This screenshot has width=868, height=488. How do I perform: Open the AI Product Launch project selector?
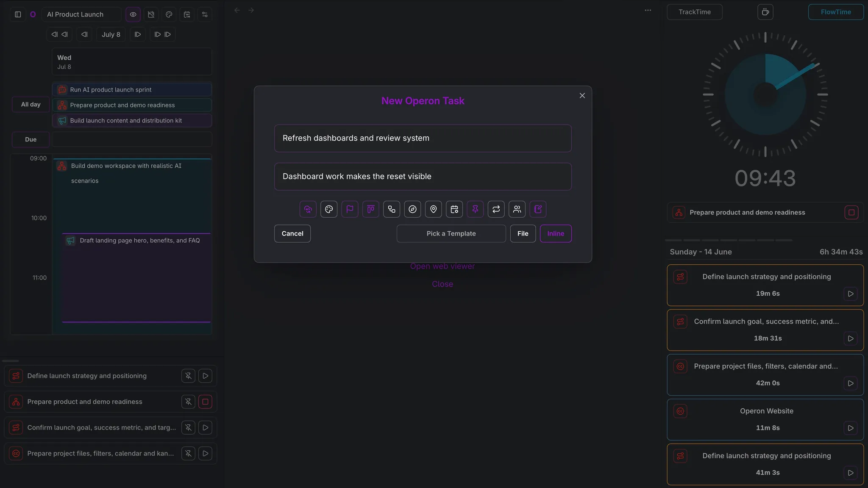[x=81, y=14]
